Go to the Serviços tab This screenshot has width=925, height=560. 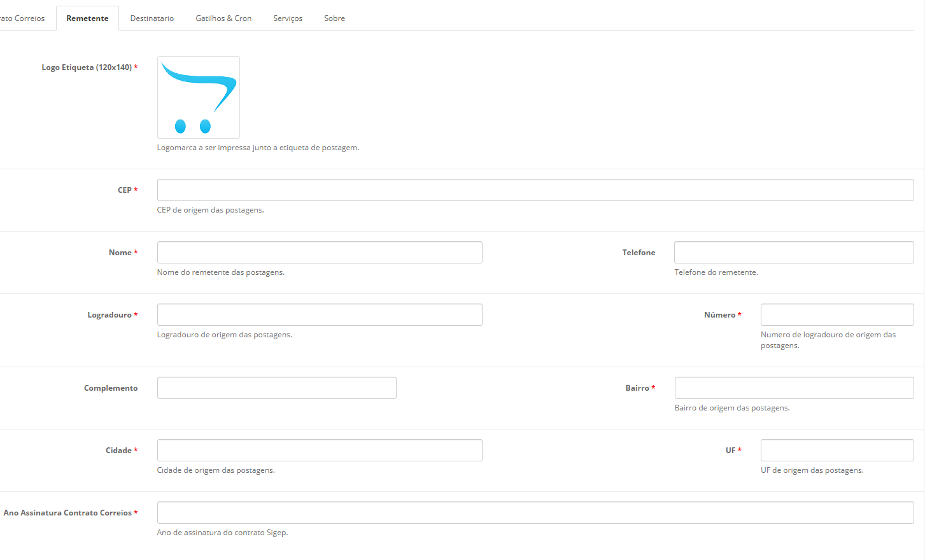[288, 18]
